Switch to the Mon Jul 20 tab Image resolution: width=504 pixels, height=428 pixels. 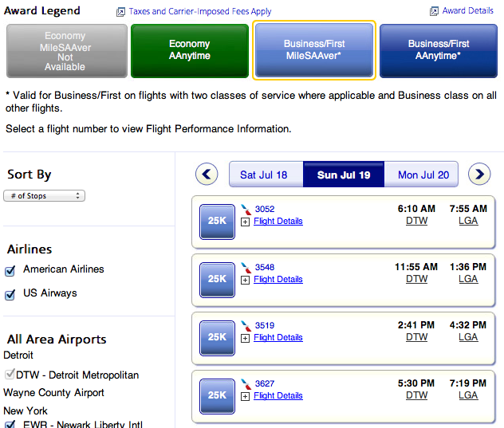click(x=421, y=175)
